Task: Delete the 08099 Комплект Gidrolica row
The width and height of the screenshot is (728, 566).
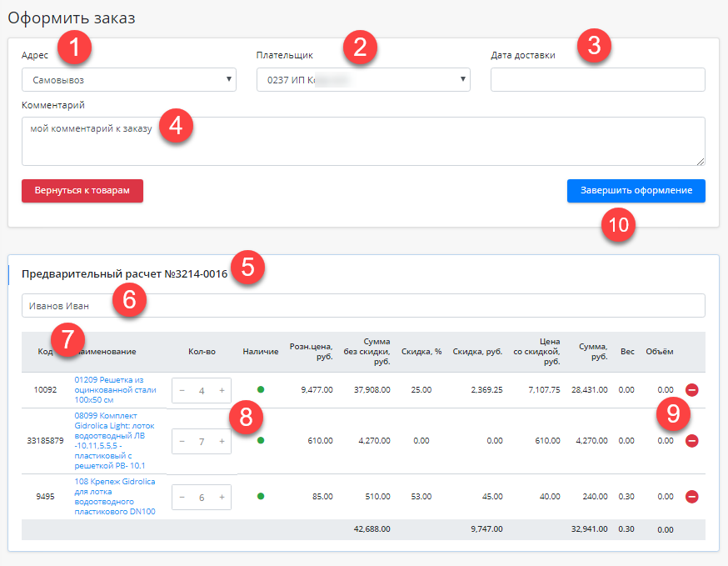Action: click(691, 441)
